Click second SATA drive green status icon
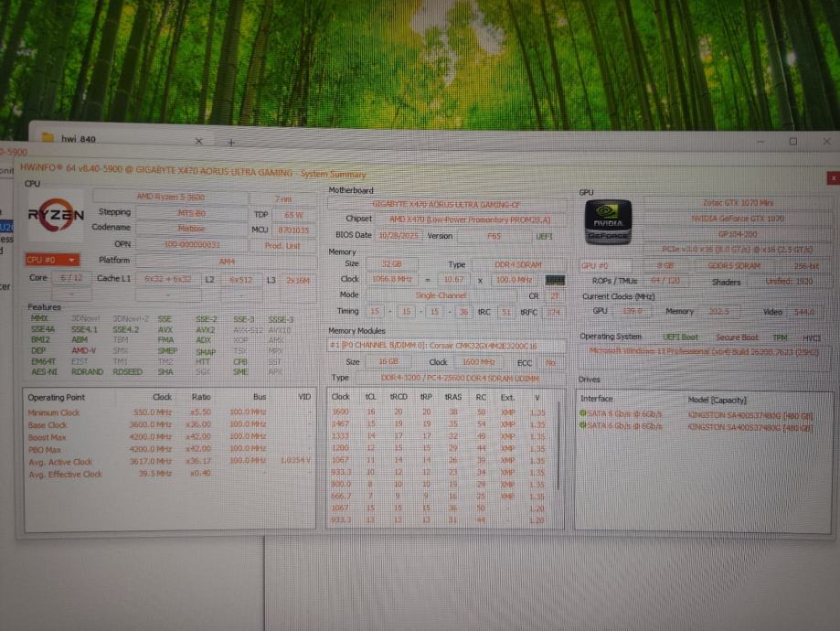 tap(582, 425)
